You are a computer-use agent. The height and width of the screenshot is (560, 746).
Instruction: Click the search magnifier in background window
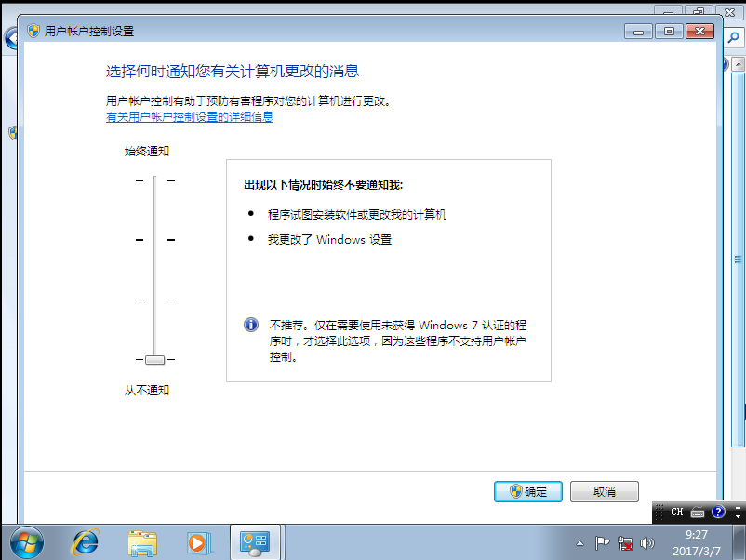734,37
